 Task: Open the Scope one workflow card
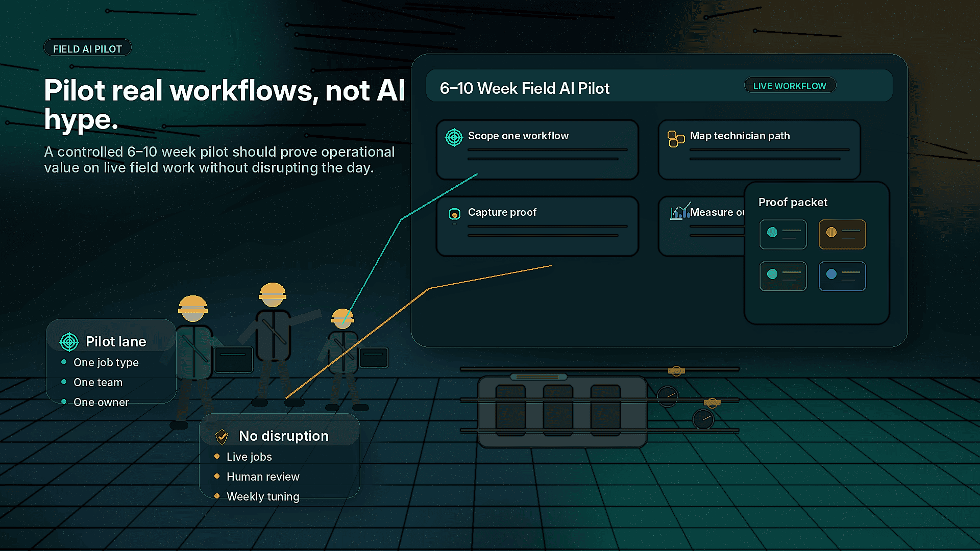point(537,149)
